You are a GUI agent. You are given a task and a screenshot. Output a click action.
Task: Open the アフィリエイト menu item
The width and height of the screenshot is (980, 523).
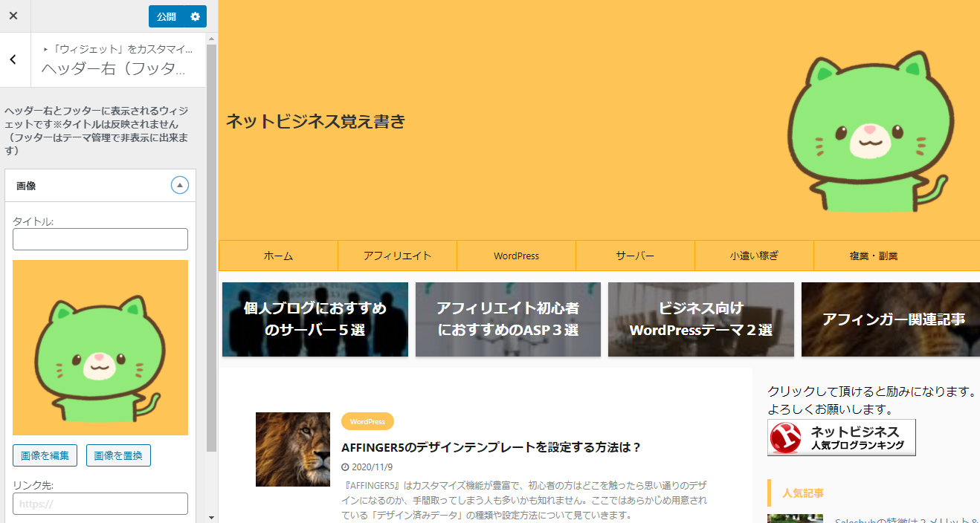pyautogui.click(x=397, y=256)
